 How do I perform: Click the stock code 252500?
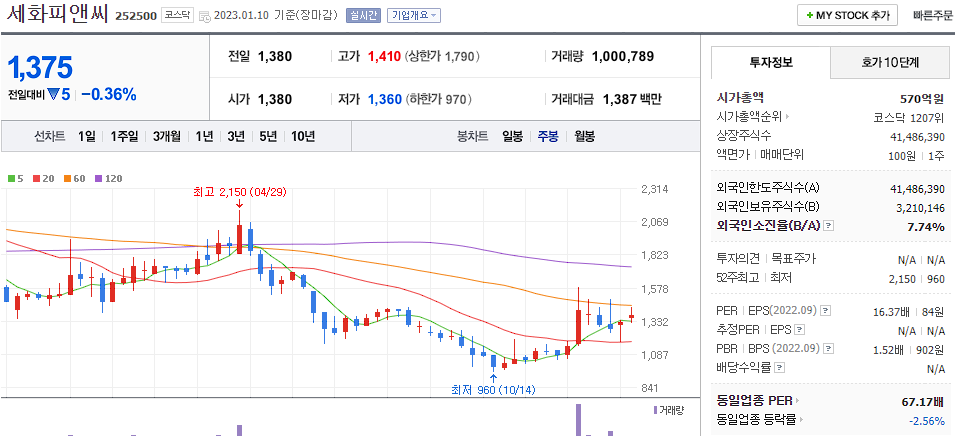tap(136, 16)
